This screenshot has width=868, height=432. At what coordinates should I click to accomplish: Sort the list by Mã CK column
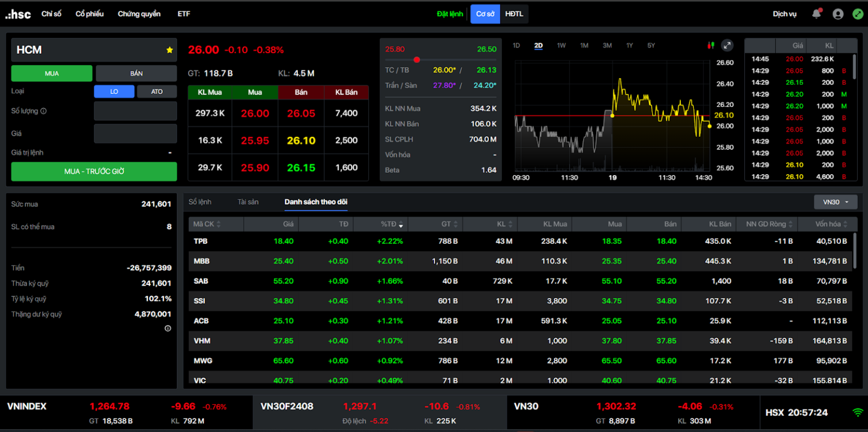coord(207,224)
